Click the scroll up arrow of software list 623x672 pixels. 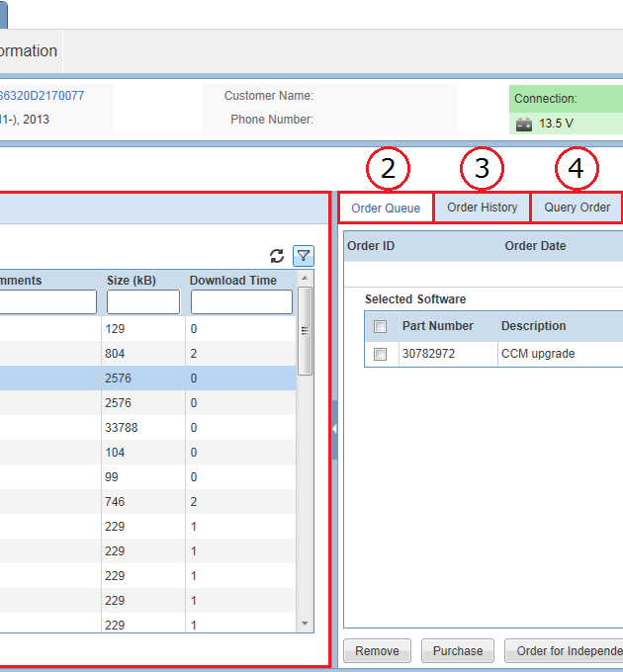point(305,278)
